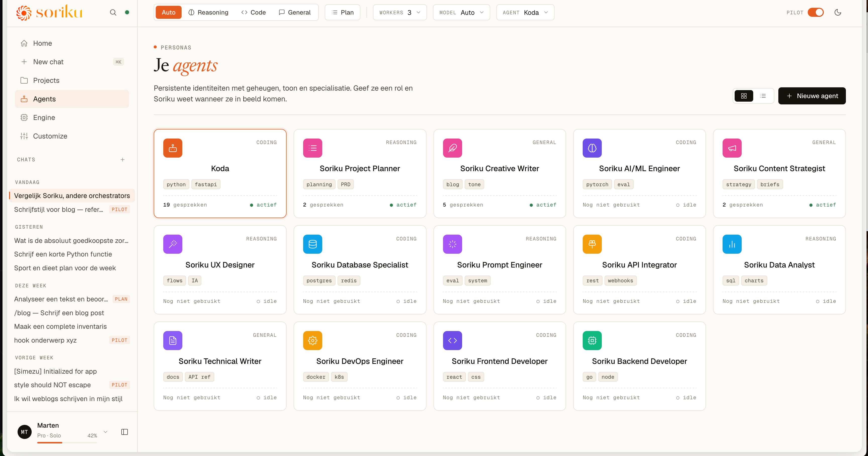The image size is (868, 456).
Task: Click the Database Specialist cylinder icon
Action: (x=313, y=244)
